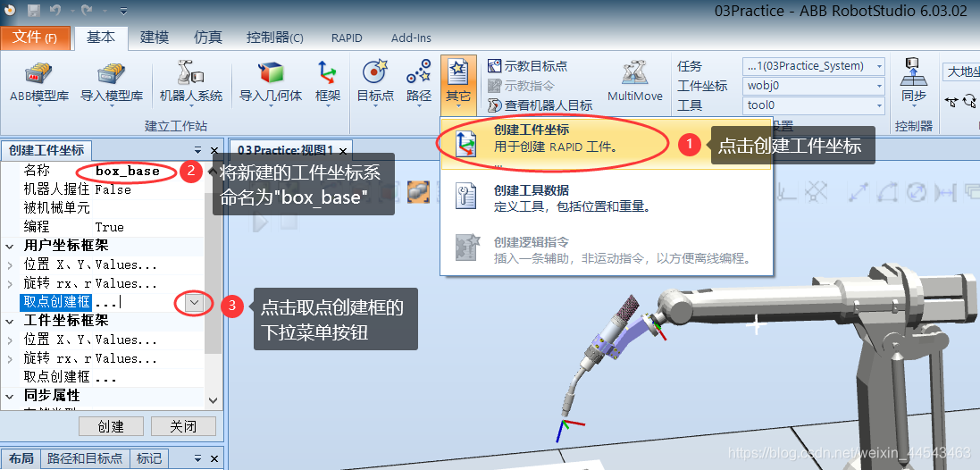The height and width of the screenshot is (470, 980).
Task: Open the 大地坐标 coordinate system combo box
Action: coord(960,71)
